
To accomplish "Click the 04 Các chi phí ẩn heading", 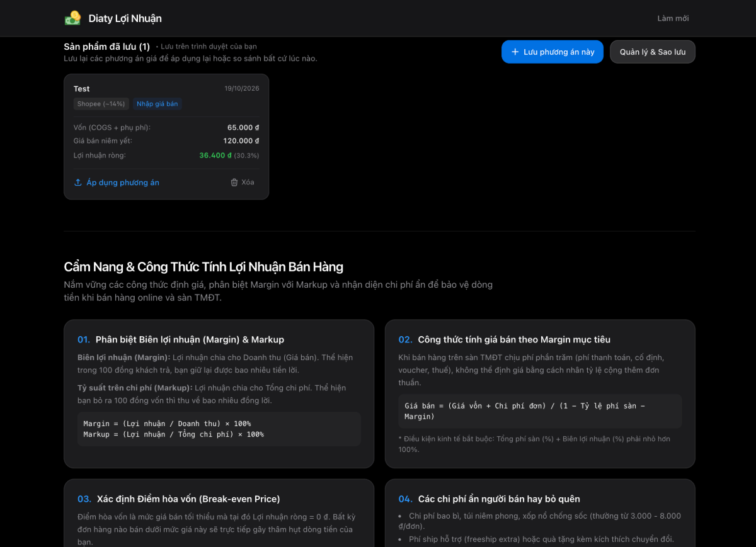I will (490, 499).
